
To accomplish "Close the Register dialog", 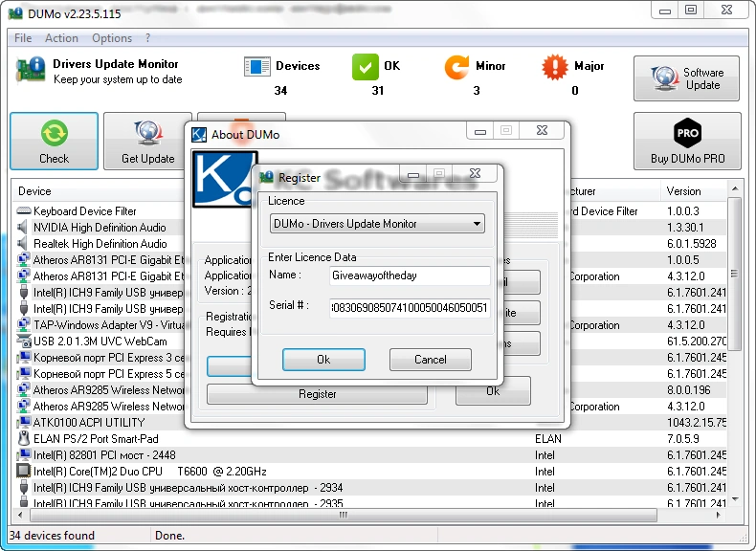I will coord(476,173).
